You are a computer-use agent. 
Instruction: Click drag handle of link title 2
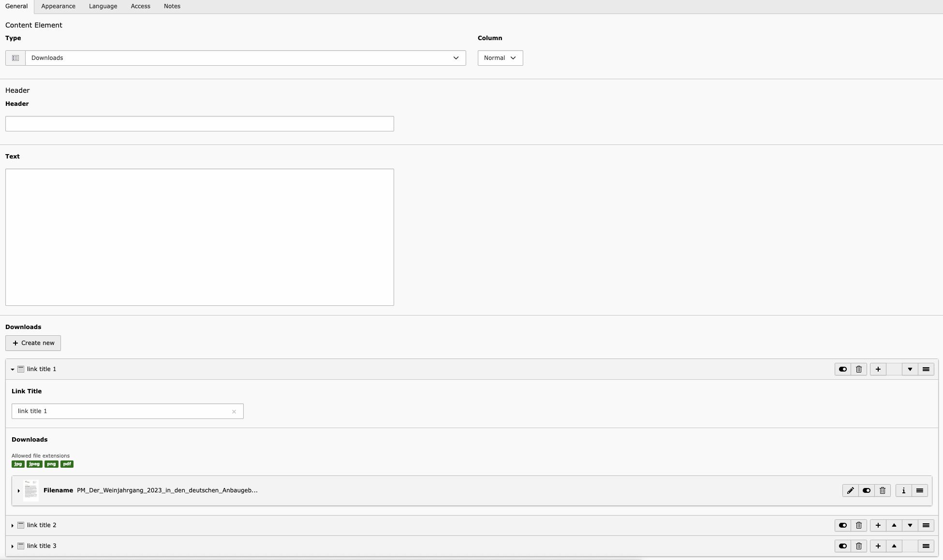926,525
